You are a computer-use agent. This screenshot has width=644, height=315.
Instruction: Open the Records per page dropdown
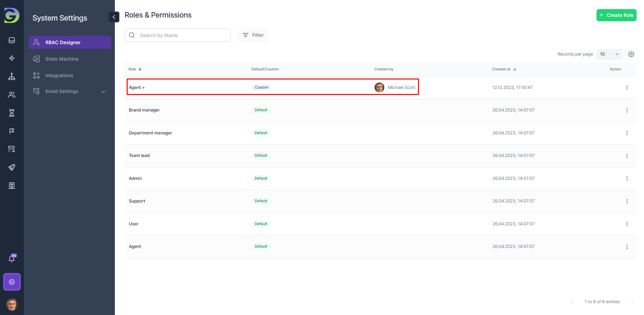[609, 54]
